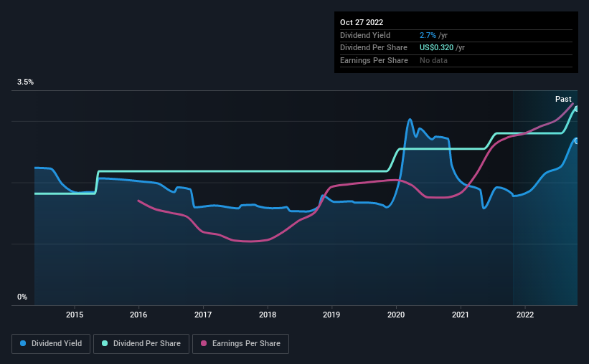589x364 pixels.
Task: Click the 2.7% dividend yield value in tooltip
Action: pos(428,35)
